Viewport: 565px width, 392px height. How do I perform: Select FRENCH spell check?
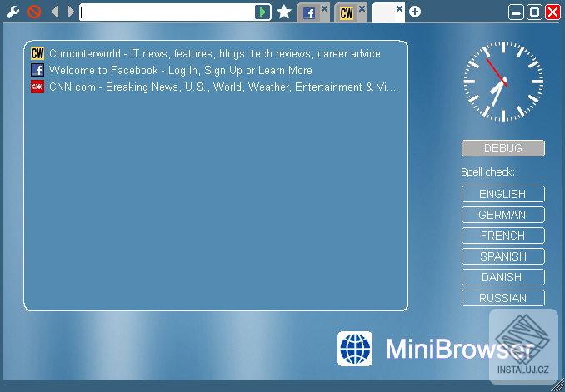tap(503, 236)
